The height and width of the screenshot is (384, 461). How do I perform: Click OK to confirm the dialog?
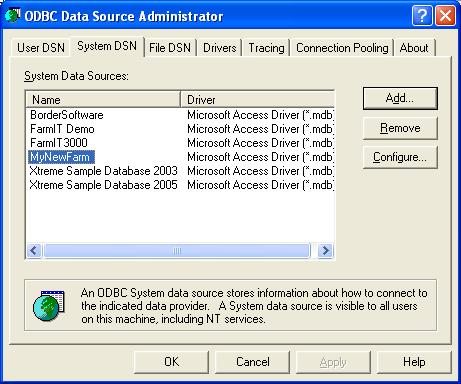[172, 362]
